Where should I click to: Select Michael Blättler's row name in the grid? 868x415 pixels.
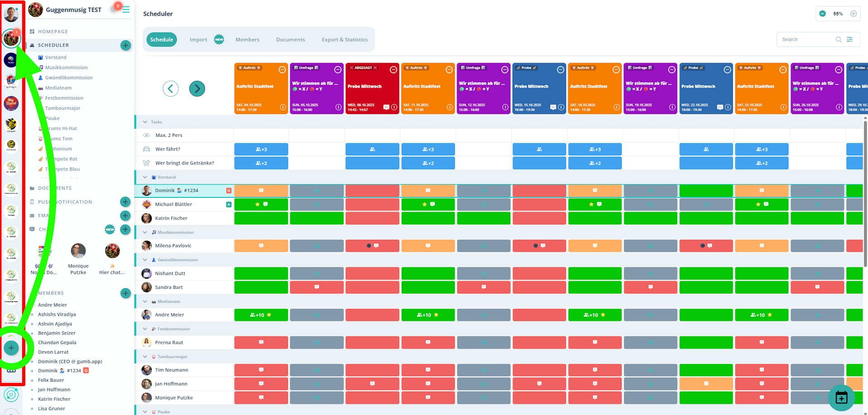coord(174,205)
